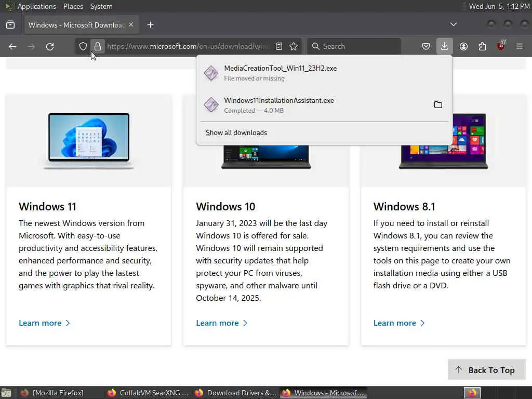Click Learn more under Windows 10

click(x=221, y=323)
